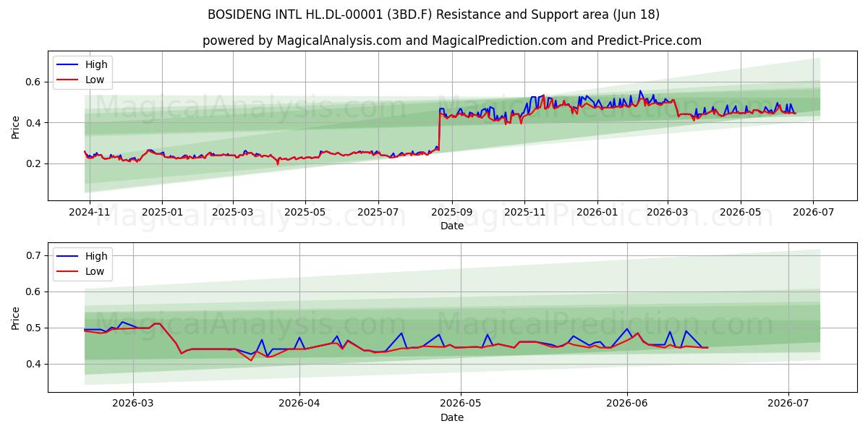Click 'High' in the top chart legend
Image resolution: width=868 pixels, height=434 pixels.
[x=96, y=64]
